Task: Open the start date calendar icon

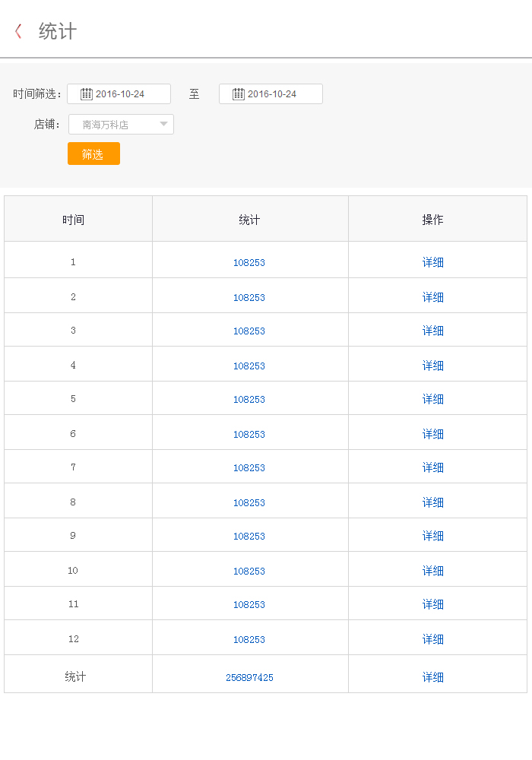Action: coord(87,94)
